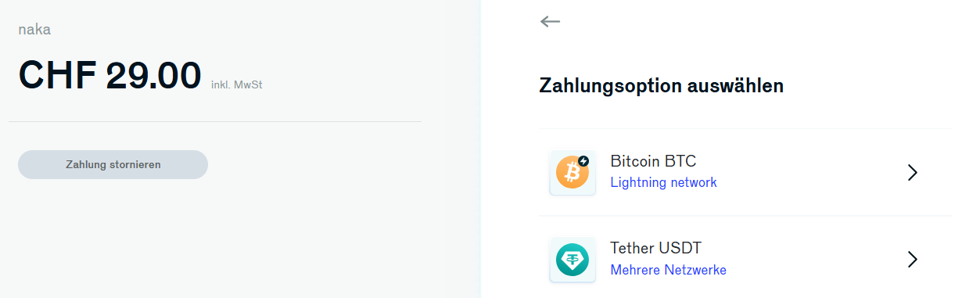Select the green Tether logo icon
980x298 pixels.
click(572, 260)
